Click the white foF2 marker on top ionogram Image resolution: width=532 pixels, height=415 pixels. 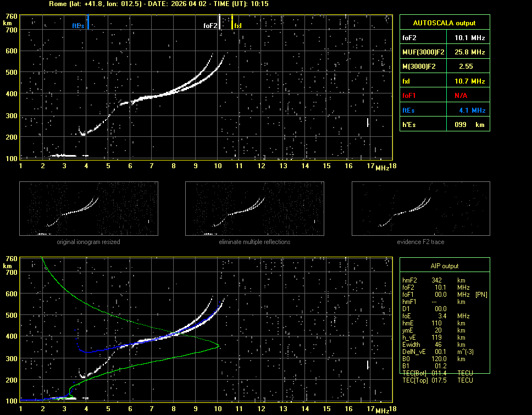219,21
